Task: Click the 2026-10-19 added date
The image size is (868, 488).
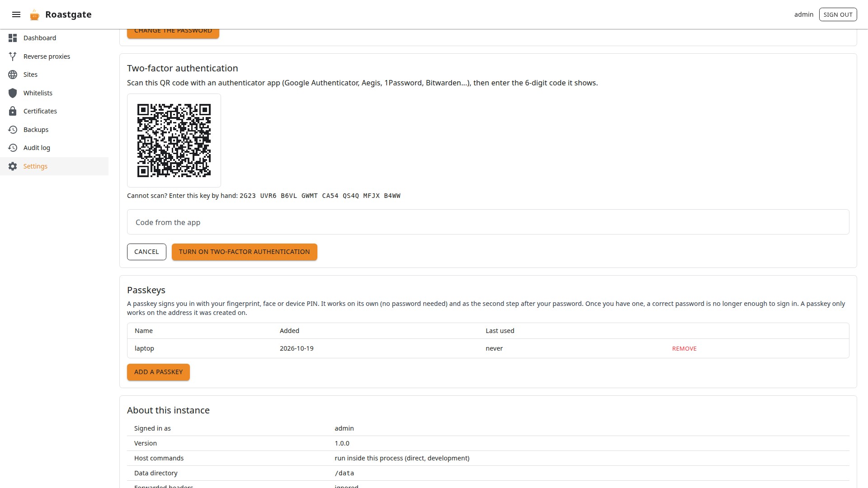Action: click(x=297, y=348)
